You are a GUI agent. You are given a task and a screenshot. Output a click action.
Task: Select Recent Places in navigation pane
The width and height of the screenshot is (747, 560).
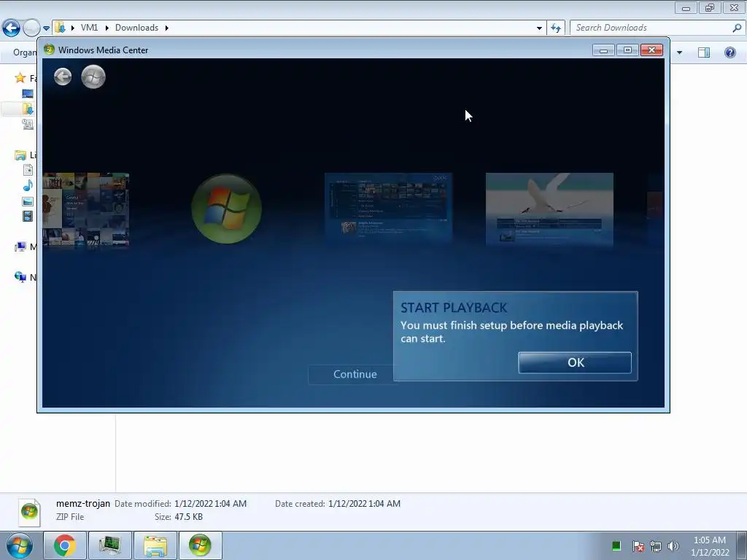[28, 124]
